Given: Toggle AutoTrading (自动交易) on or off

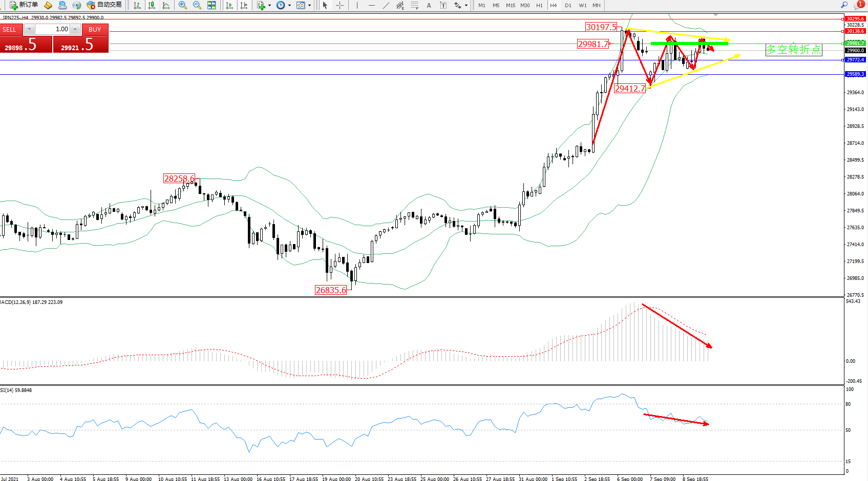Looking at the screenshot, I should point(104,5).
